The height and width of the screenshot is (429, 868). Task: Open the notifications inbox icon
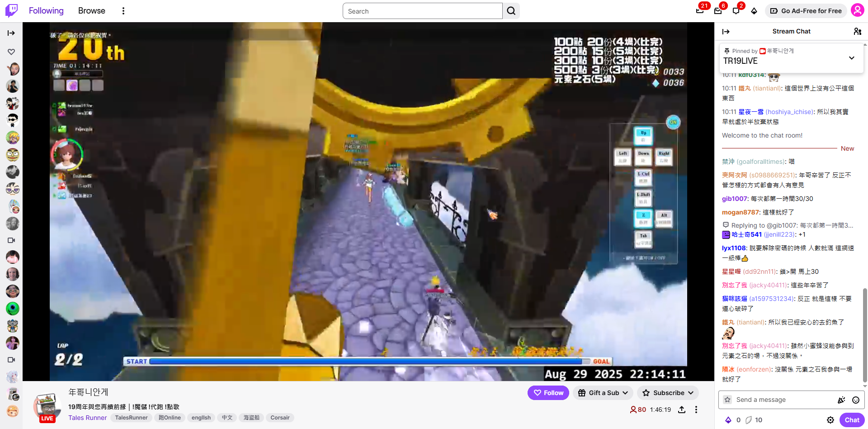[x=718, y=11]
